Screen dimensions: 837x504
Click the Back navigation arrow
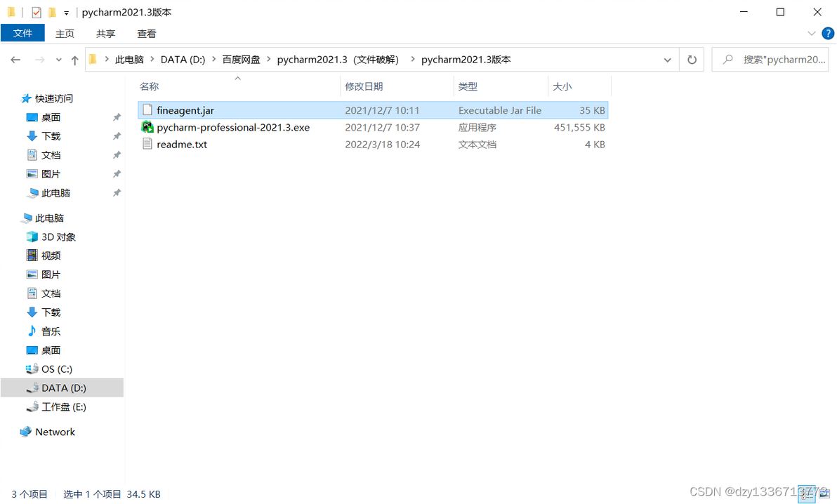[x=15, y=60]
